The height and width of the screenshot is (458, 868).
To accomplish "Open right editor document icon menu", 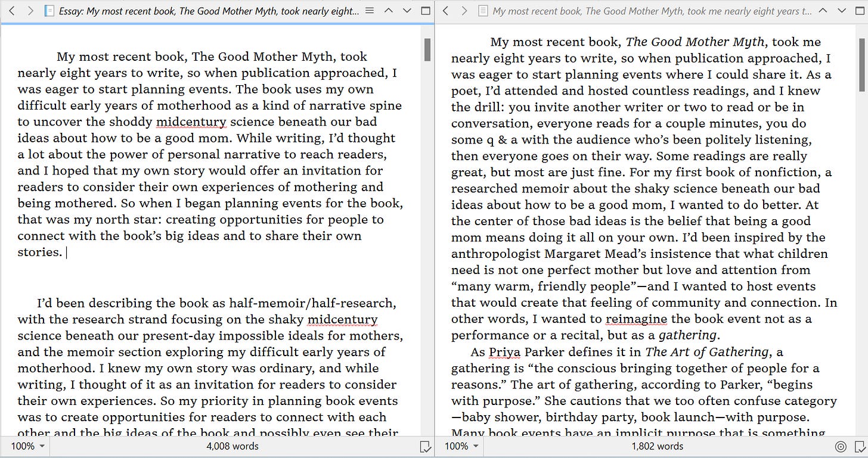I will click(483, 11).
